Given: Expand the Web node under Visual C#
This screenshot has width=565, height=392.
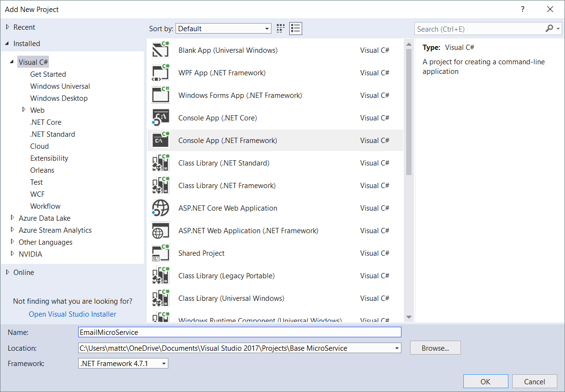Looking at the screenshot, I should (24, 109).
